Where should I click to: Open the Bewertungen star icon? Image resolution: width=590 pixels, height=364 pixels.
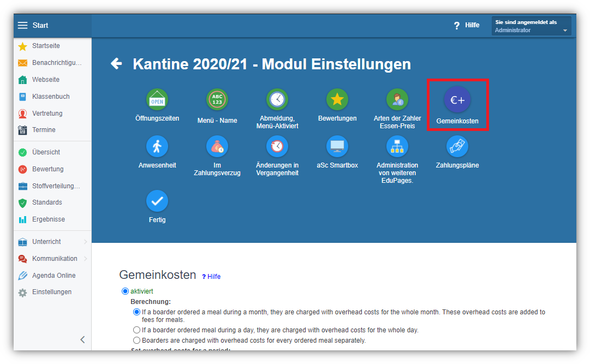point(337,99)
